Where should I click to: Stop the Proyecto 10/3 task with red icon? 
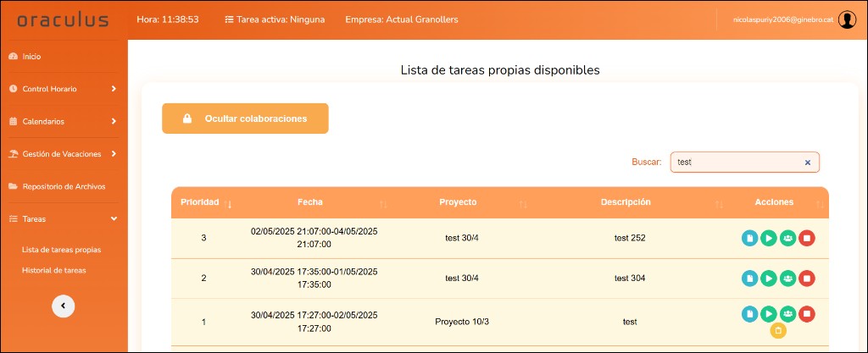807,314
